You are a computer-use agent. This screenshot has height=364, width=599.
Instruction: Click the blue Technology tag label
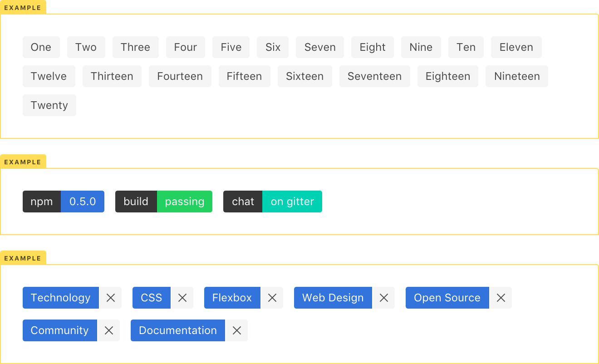tap(60, 298)
